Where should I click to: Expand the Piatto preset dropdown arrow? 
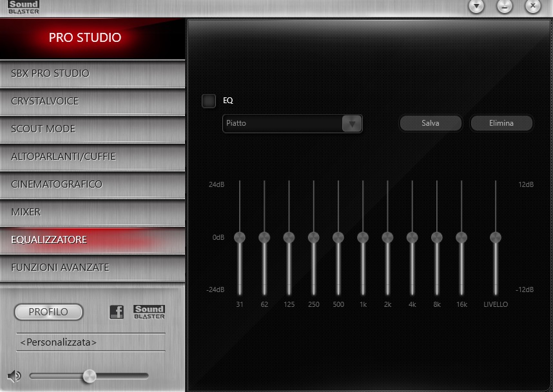pos(352,124)
